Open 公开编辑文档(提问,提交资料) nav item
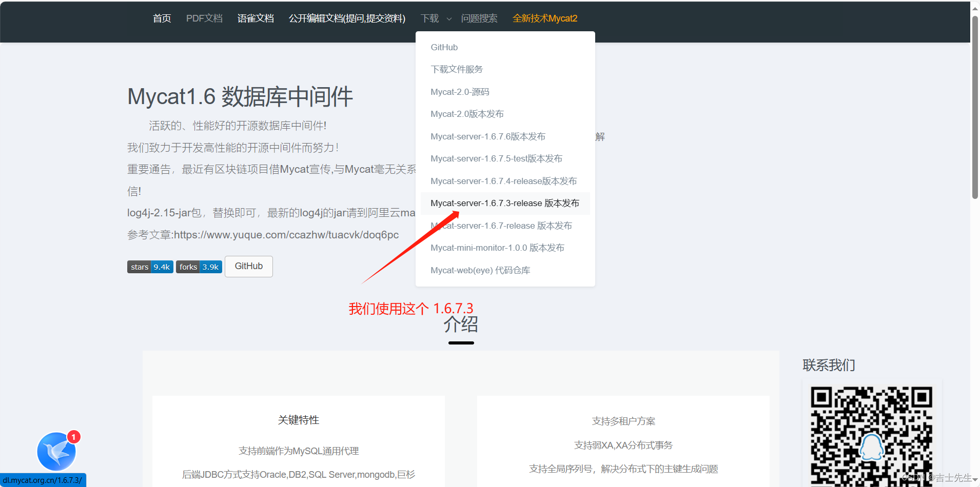Image resolution: width=980 pixels, height=487 pixels. tap(347, 18)
